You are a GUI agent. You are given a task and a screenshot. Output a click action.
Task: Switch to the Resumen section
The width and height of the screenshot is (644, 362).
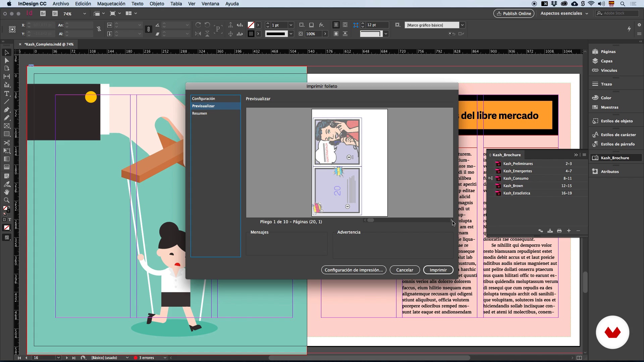click(x=200, y=113)
